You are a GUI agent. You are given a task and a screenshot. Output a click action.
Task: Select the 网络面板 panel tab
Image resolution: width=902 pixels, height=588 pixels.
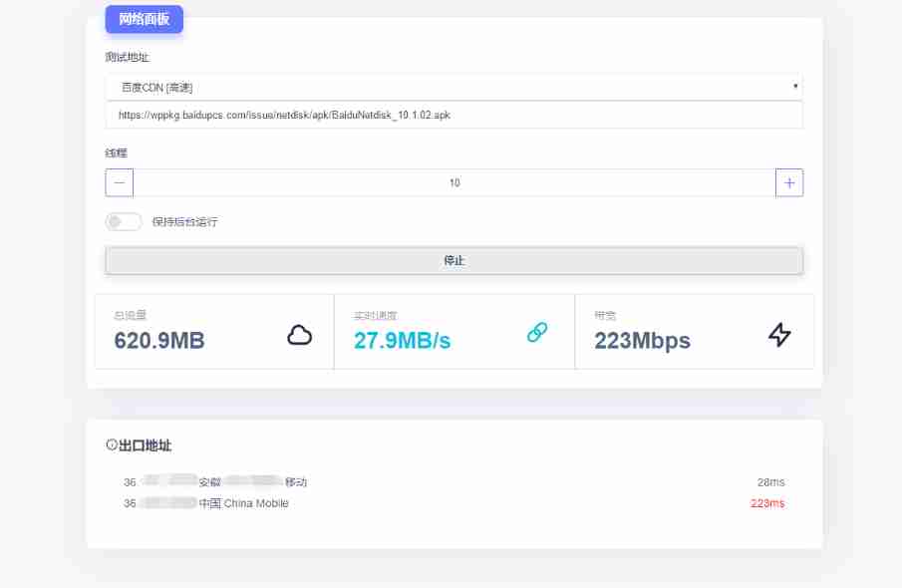(x=143, y=19)
